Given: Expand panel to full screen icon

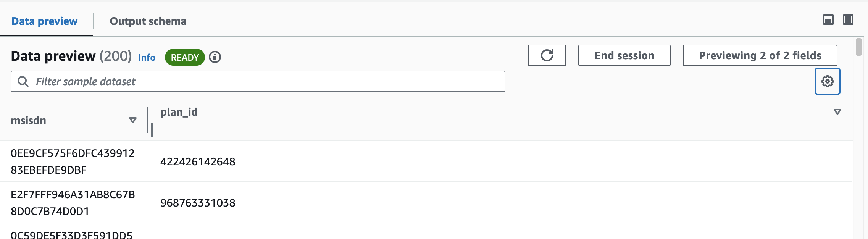Looking at the screenshot, I should (848, 20).
